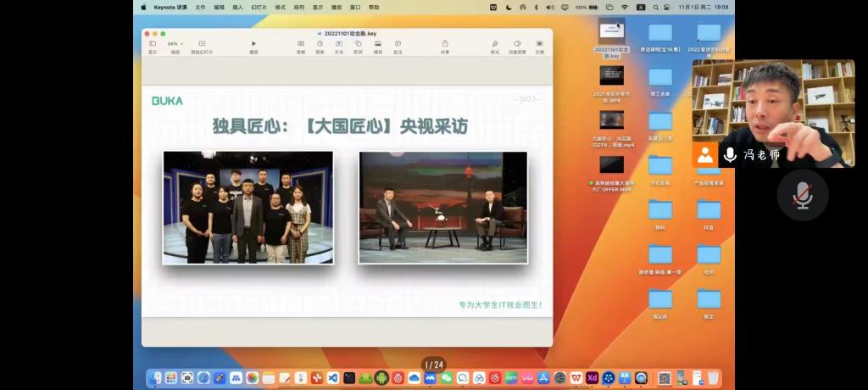Toggle the Animate inspector panel
The image size is (868, 390).
(x=517, y=43)
